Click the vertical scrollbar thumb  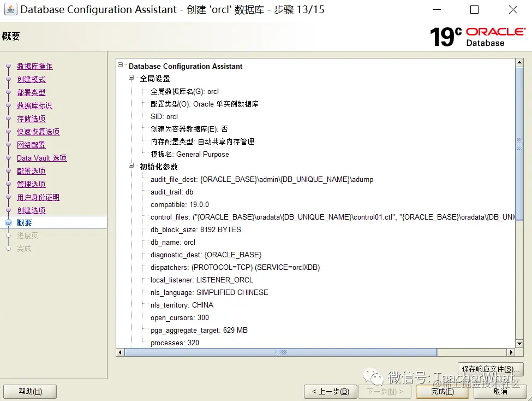(x=519, y=143)
